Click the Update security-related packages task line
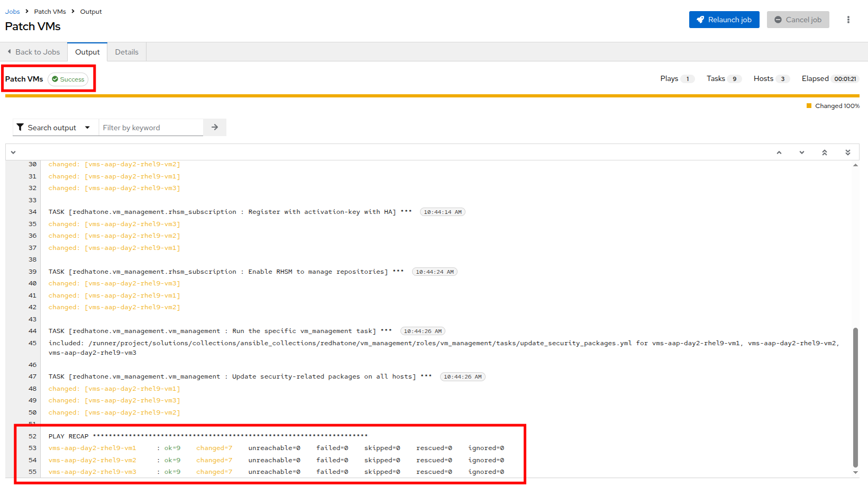 pos(240,376)
